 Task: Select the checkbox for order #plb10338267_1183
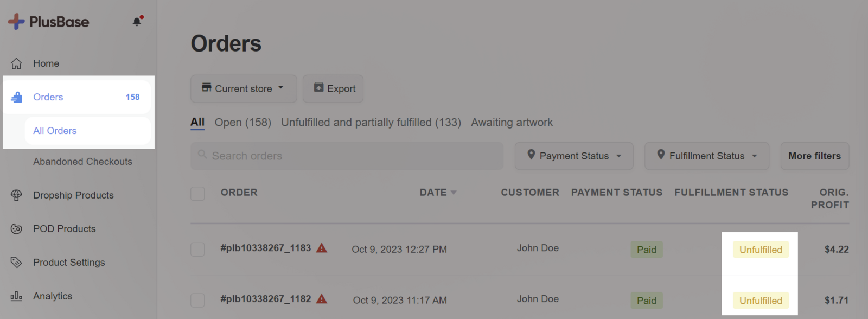(197, 250)
